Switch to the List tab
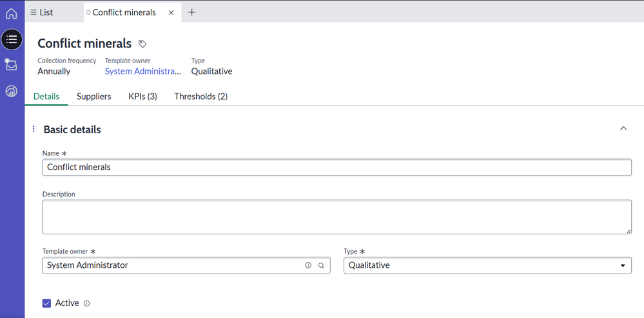This screenshot has width=644, height=318. click(43, 12)
